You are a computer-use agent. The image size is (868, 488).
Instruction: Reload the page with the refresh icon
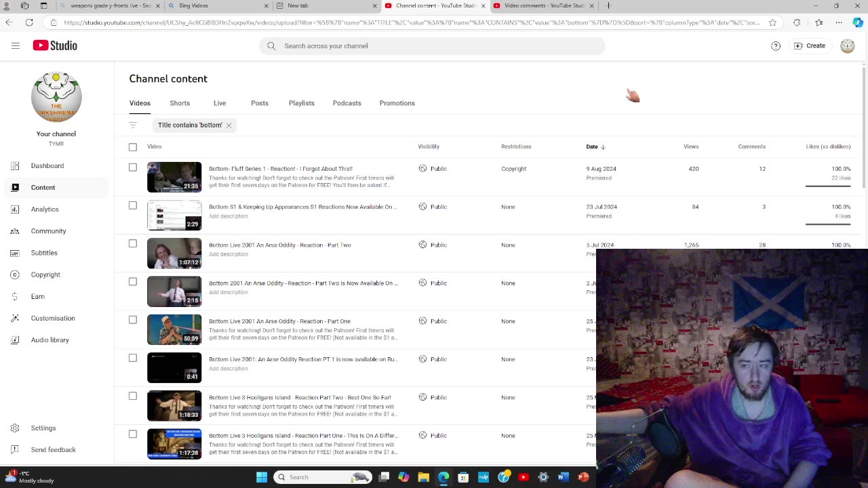(x=29, y=22)
